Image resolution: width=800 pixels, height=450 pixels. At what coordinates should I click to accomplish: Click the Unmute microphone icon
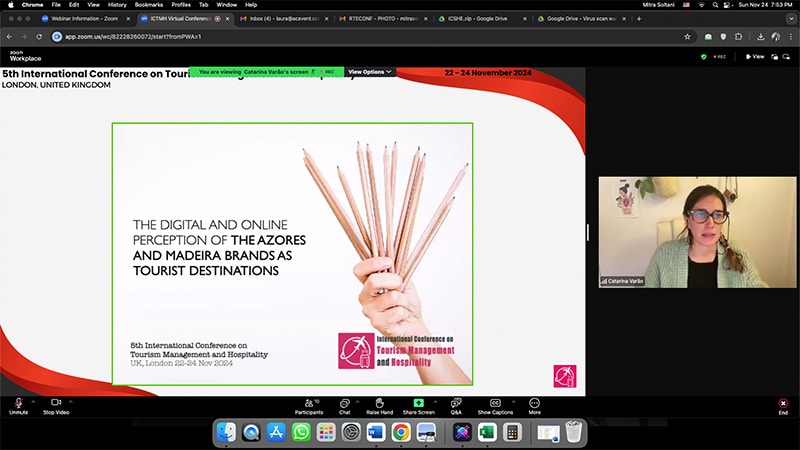coord(18,403)
